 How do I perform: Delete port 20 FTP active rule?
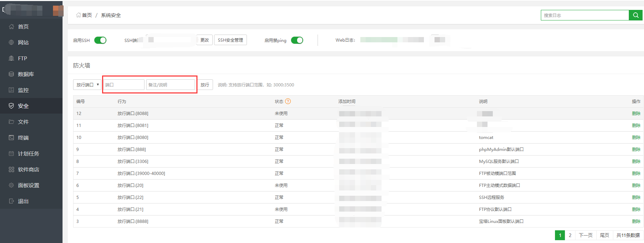(x=636, y=185)
